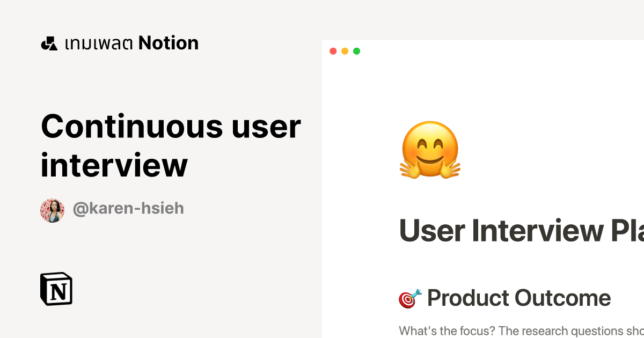Select the yellow traffic light dot
Viewport: 644px width, 338px height.
[345, 51]
